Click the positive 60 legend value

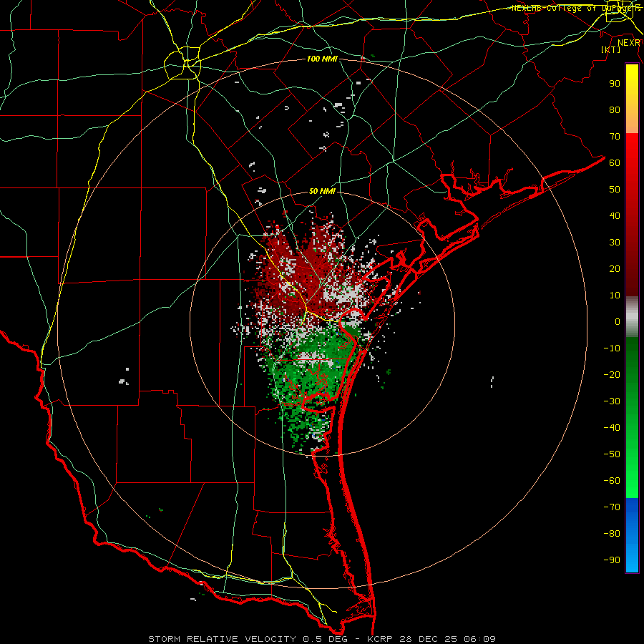pos(615,162)
